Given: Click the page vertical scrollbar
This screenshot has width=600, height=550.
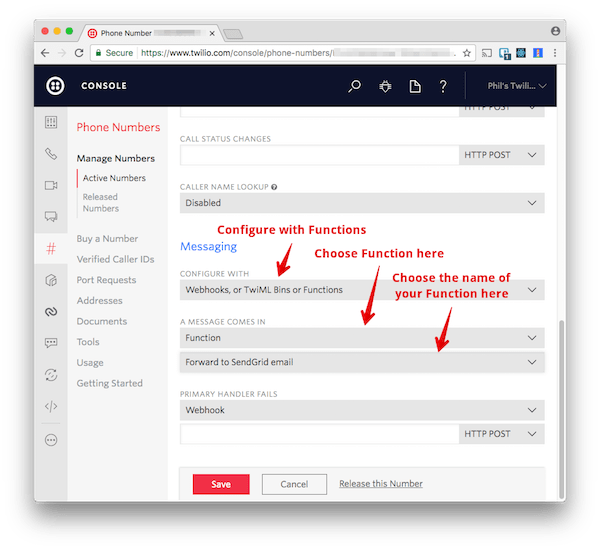Looking at the screenshot, I should tap(561, 408).
